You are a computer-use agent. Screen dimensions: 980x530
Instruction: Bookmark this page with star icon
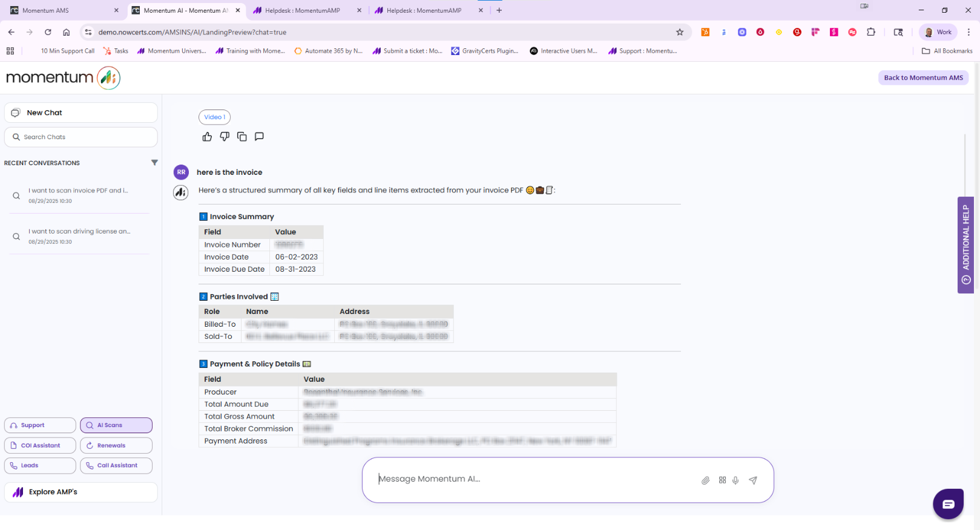click(680, 32)
